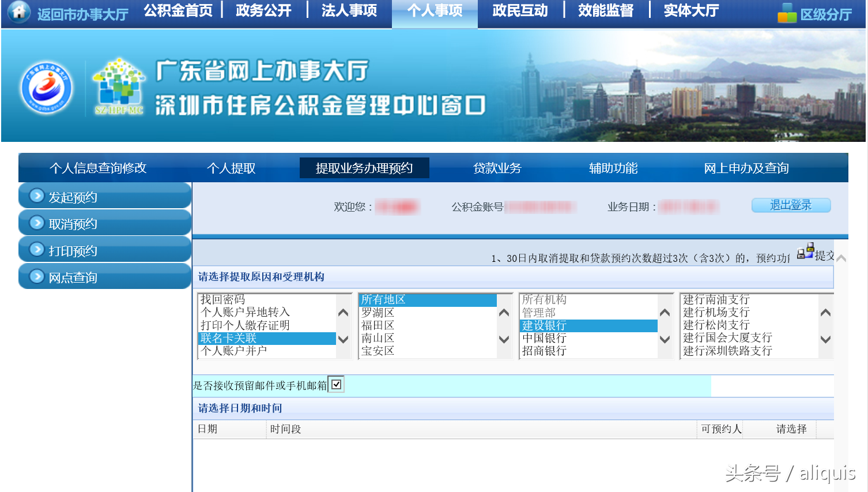This screenshot has height=492, width=868.
Task: Click the circular 广东省网上办事大厅 logo
Action: pyautogui.click(x=46, y=87)
